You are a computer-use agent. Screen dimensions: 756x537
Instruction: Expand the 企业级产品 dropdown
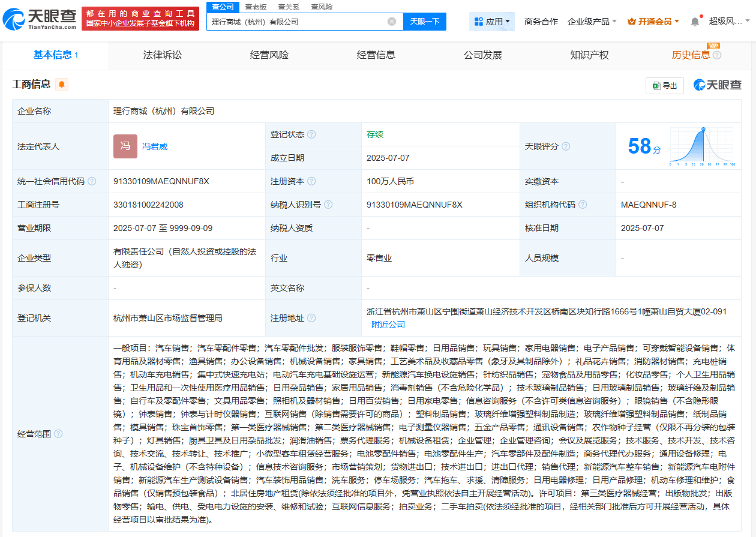pyautogui.click(x=592, y=22)
